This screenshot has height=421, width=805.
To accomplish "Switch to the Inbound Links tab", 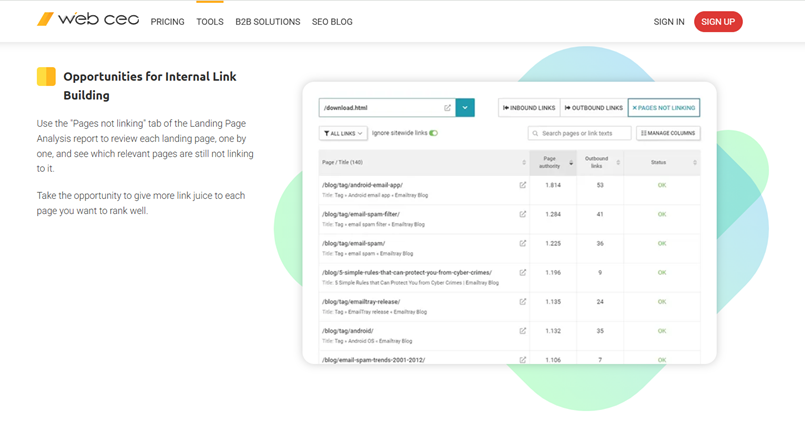I will [x=529, y=108].
